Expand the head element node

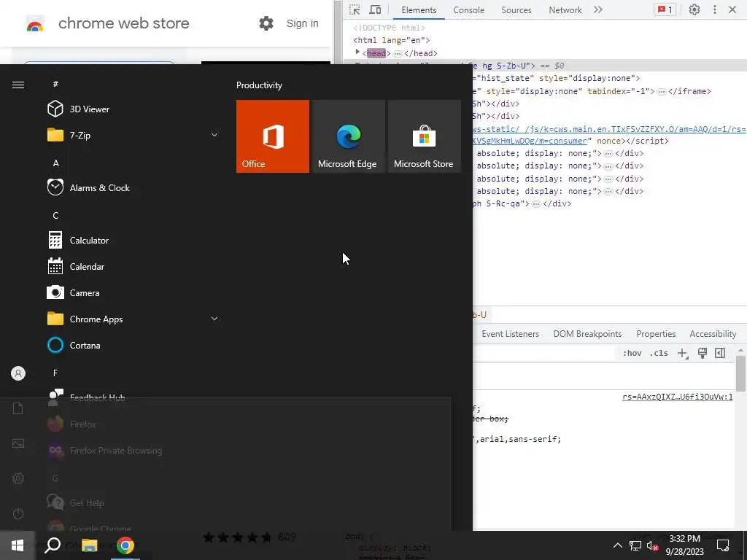click(x=357, y=52)
